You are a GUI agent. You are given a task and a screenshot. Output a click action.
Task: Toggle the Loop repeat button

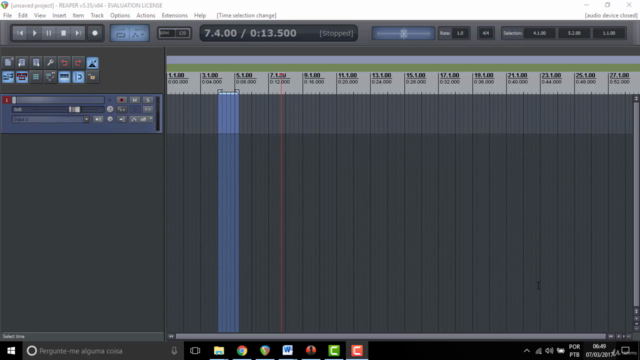pyautogui.click(x=120, y=33)
